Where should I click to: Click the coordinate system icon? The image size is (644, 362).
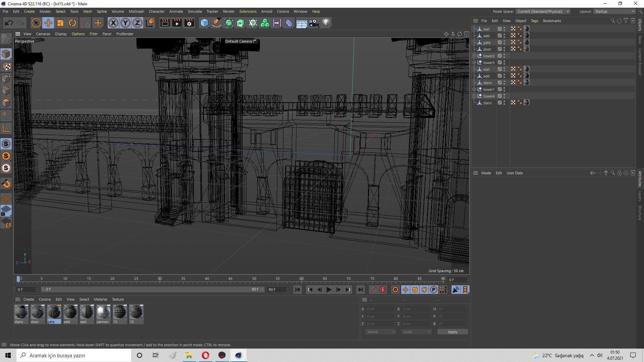(x=150, y=23)
